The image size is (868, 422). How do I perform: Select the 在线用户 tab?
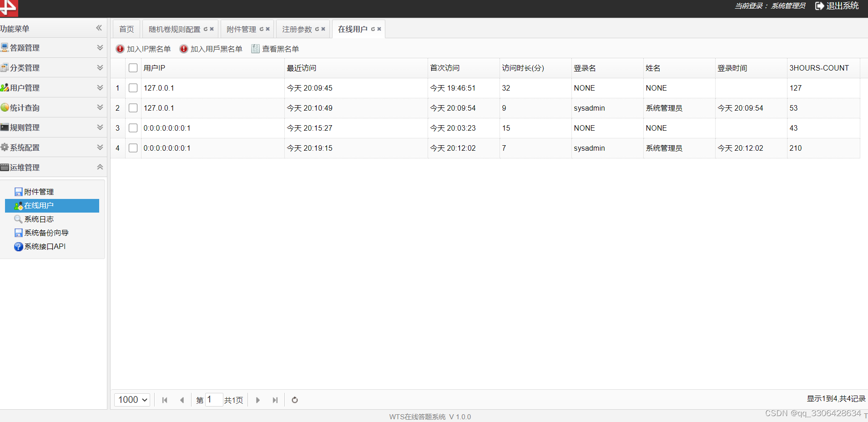(x=353, y=29)
